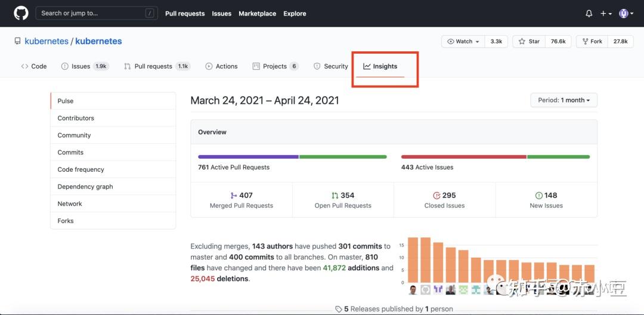
Task: Click the kubernetes organization link
Action: click(x=47, y=41)
